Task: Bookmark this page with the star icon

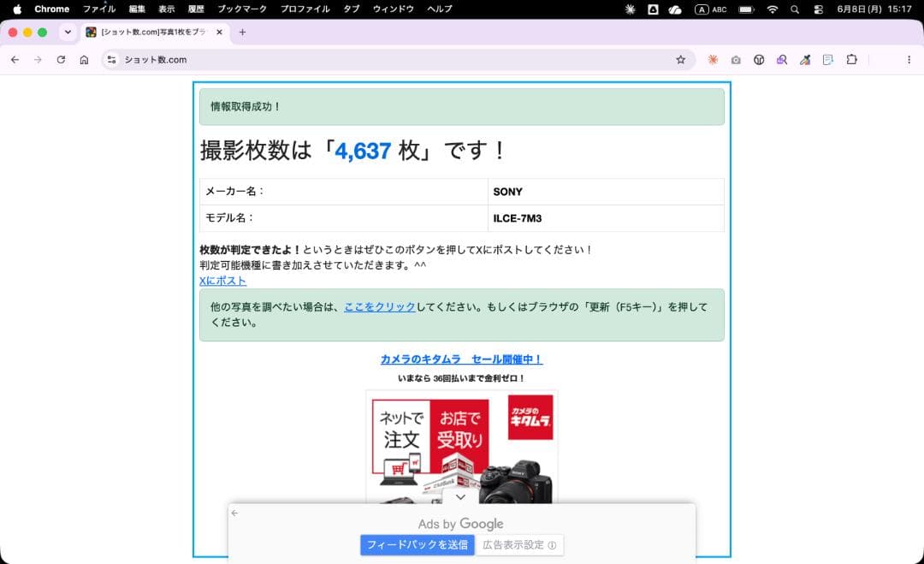Action: click(681, 60)
